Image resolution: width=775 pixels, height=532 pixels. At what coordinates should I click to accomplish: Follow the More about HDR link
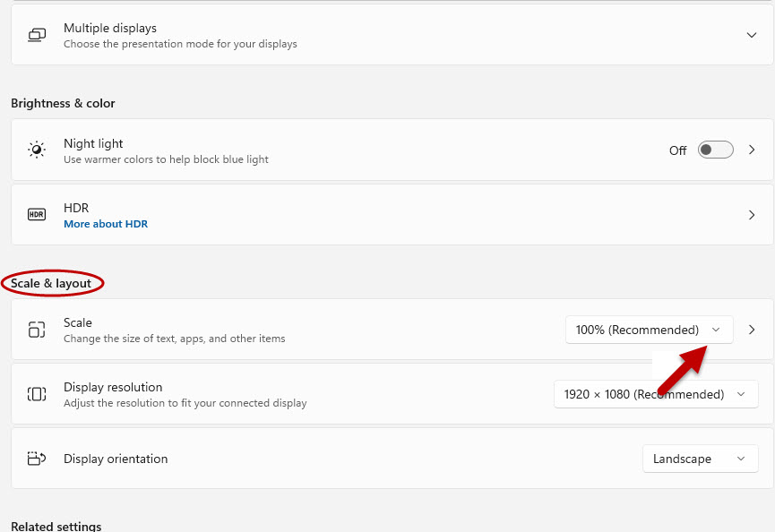[106, 224]
